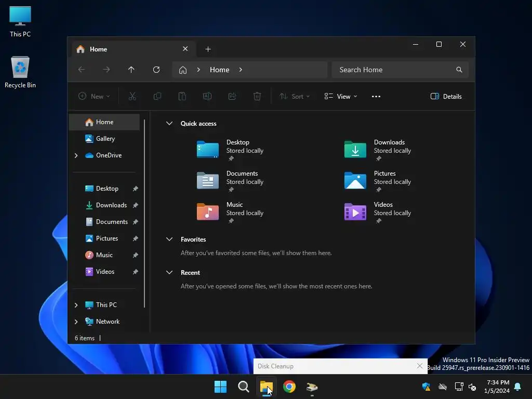The height and width of the screenshot is (399, 532).
Task: Open notifications bell in system tray
Action: tap(517, 387)
